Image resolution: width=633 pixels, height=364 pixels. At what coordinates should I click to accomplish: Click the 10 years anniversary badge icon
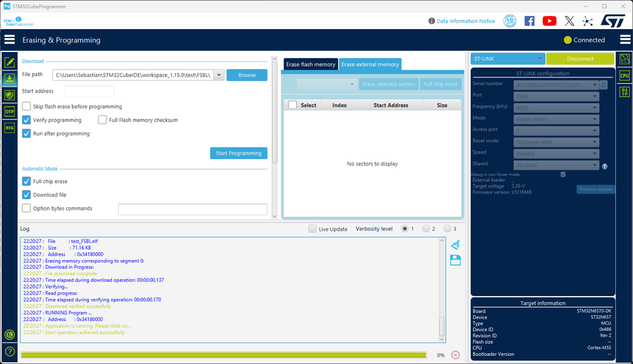(x=510, y=21)
